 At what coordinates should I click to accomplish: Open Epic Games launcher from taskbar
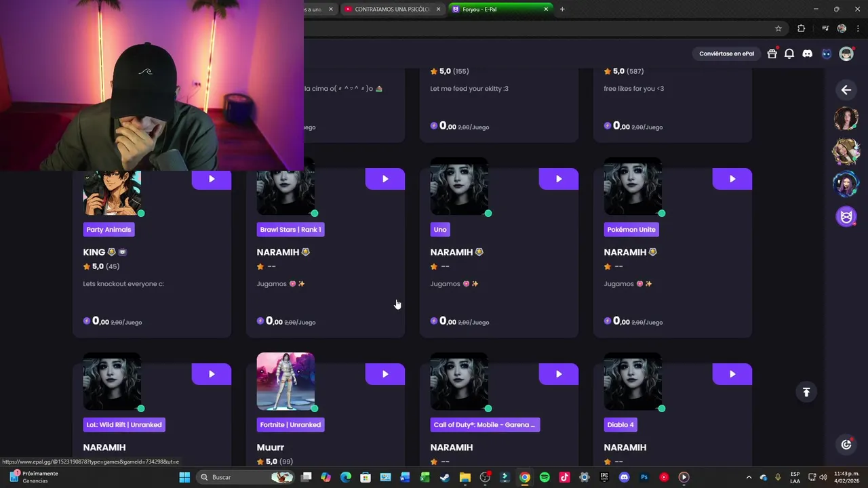coord(604,477)
